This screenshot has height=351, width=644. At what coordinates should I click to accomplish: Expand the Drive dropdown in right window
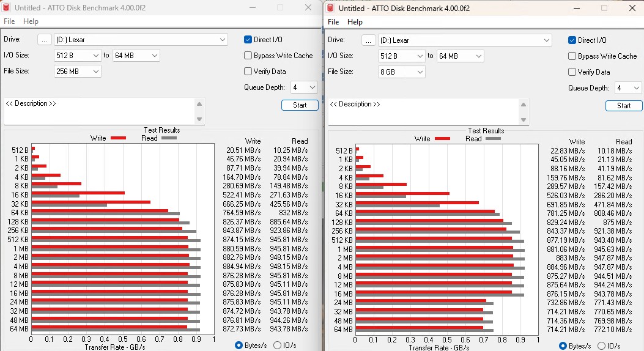click(546, 40)
